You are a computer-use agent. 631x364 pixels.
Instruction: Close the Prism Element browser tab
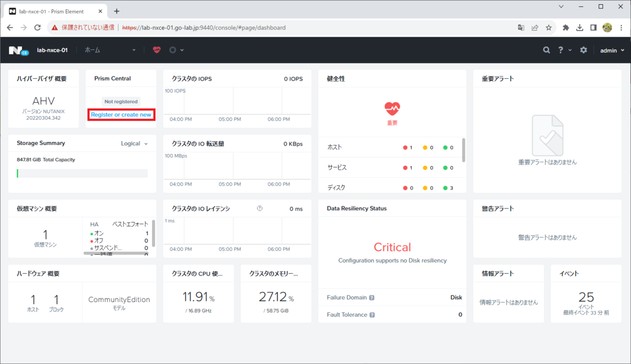[x=99, y=11]
